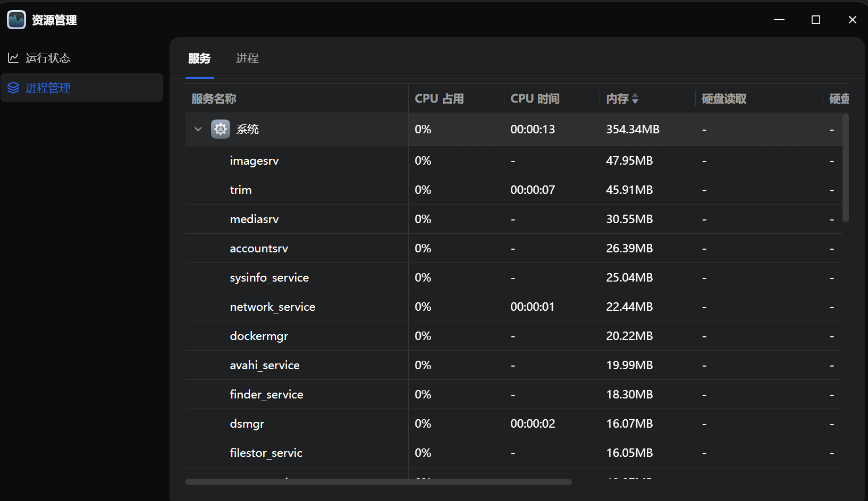Click the horizontal scrollbar below the table

(378, 482)
